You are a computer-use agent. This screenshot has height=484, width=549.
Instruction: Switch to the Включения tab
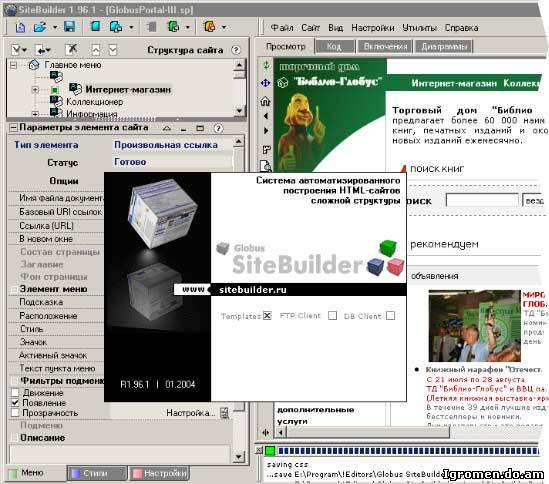385,47
